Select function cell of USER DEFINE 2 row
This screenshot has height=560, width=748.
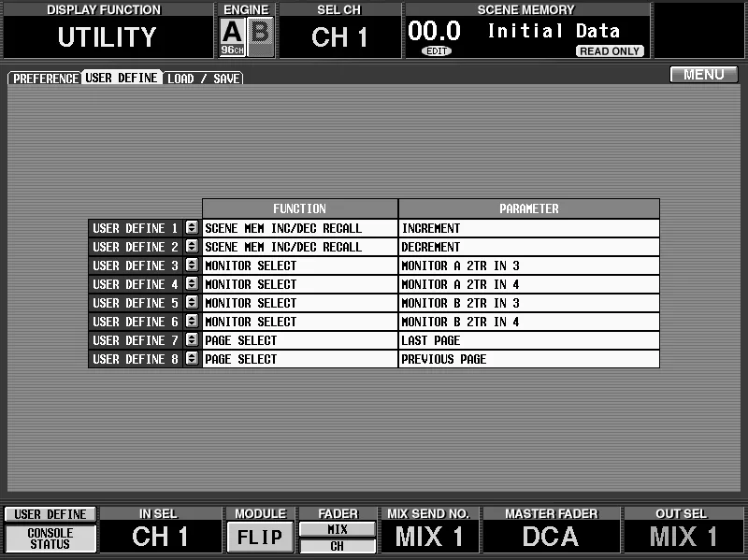pyautogui.click(x=300, y=247)
